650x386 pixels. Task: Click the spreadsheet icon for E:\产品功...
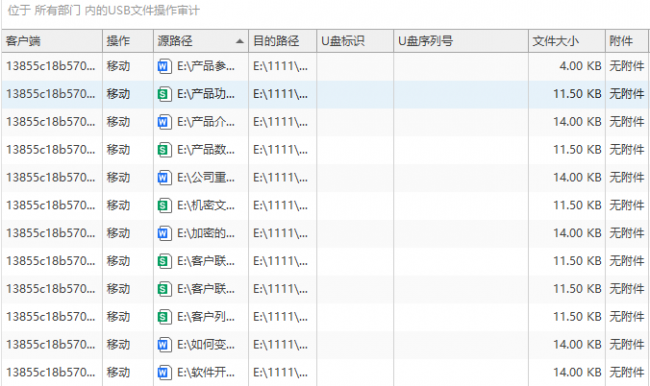click(164, 94)
